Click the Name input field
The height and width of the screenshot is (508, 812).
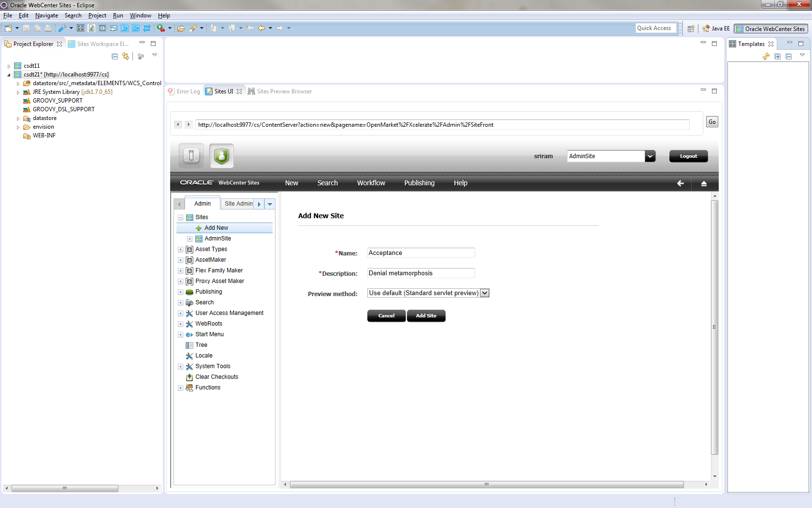pyautogui.click(x=421, y=253)
